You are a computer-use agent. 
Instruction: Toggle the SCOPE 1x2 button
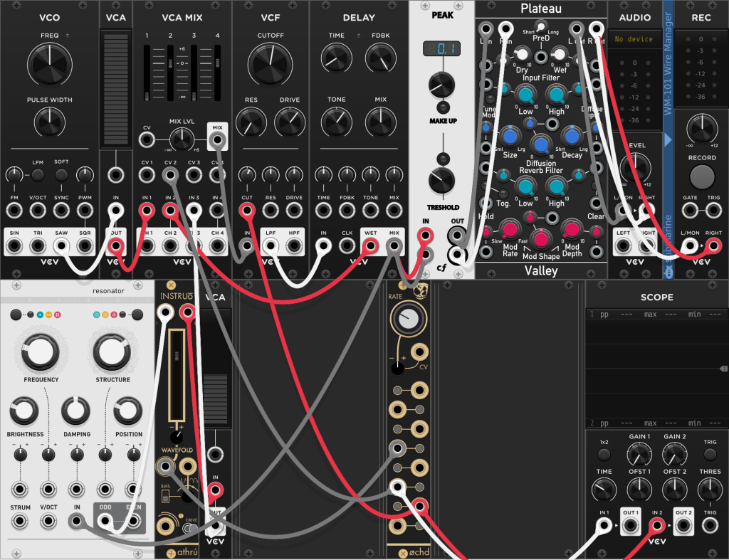pos(604,454)
